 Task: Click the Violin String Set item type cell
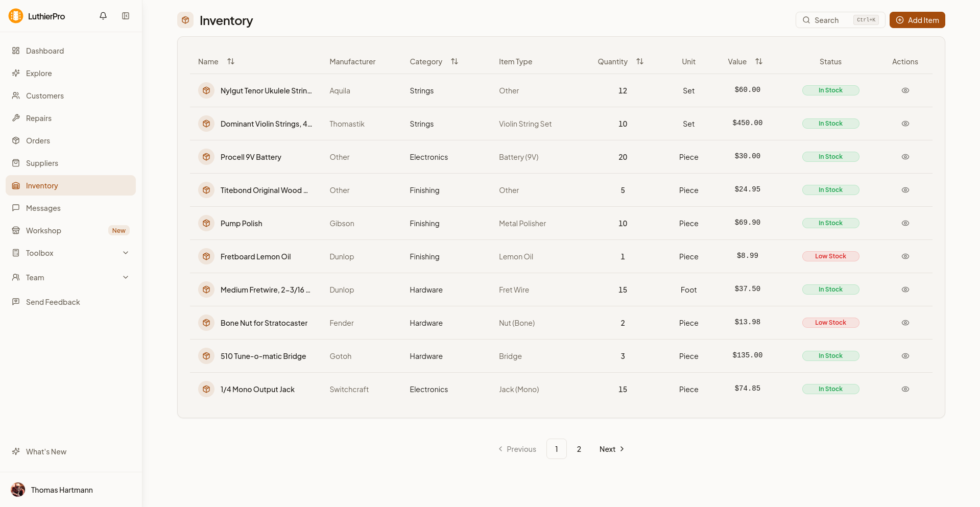[x=525, y=124]
